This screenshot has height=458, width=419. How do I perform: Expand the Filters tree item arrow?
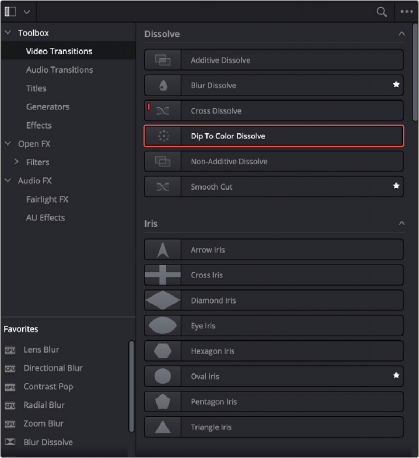(x=16, y=162)
